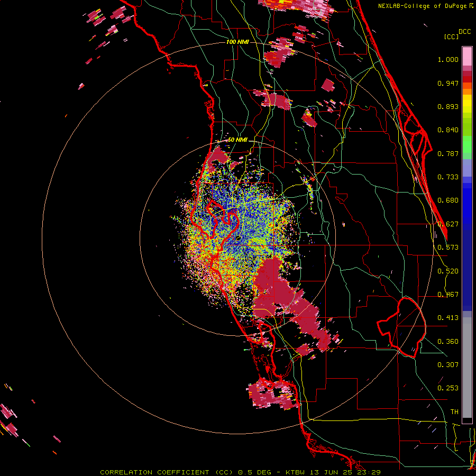
Task: Click the 0.573 value on the color scale
Action: click(448, 248)
